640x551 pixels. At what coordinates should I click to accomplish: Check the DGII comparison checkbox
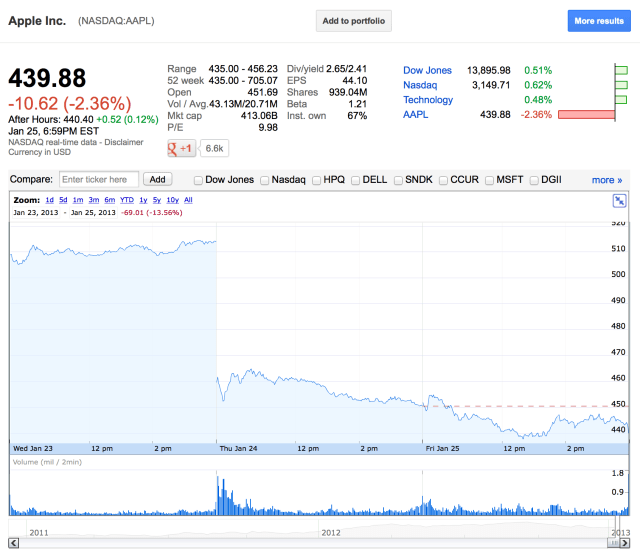tap(534, 180)
